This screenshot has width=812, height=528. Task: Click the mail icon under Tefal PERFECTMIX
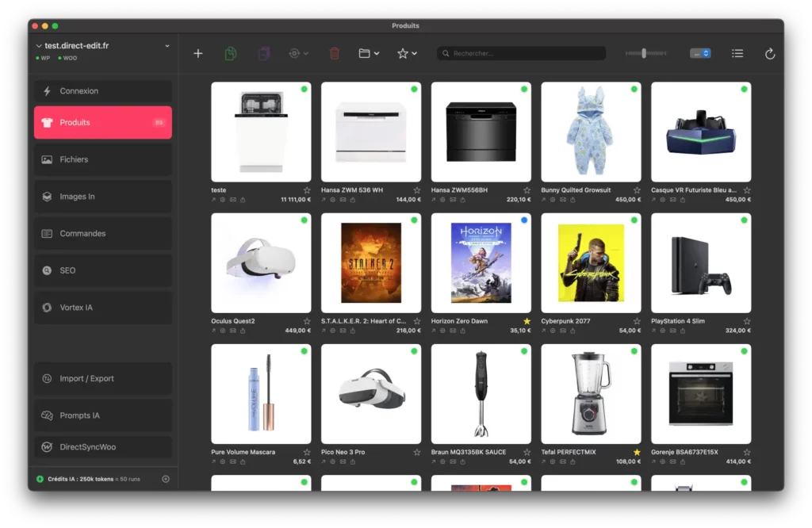(x=563, y=461)
